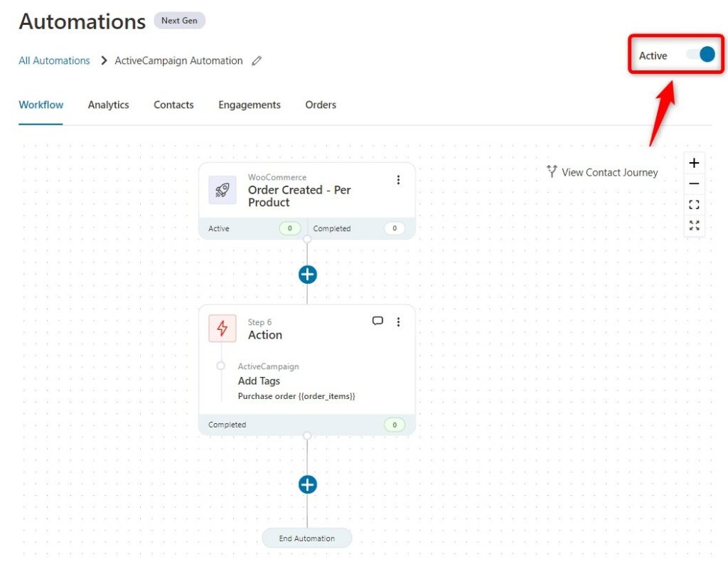
Task: Switch to the Engagements tab
Action: coord(250,105)
